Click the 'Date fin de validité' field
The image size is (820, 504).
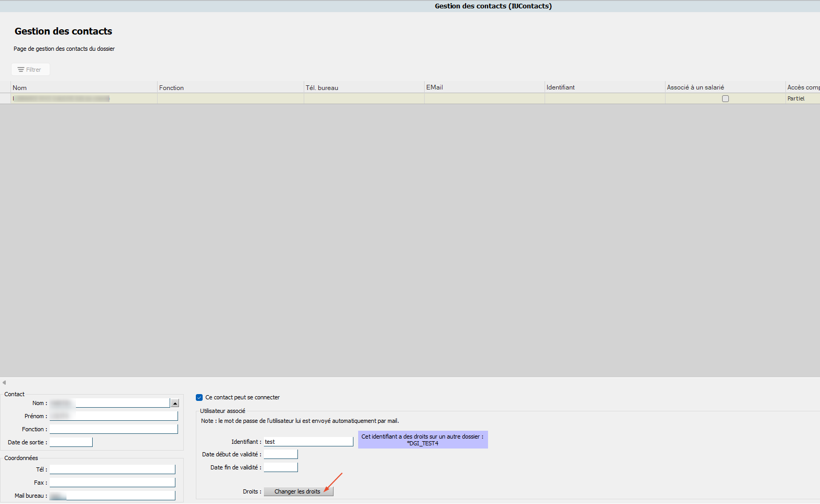pyautogui.click(x=281, y=467)
